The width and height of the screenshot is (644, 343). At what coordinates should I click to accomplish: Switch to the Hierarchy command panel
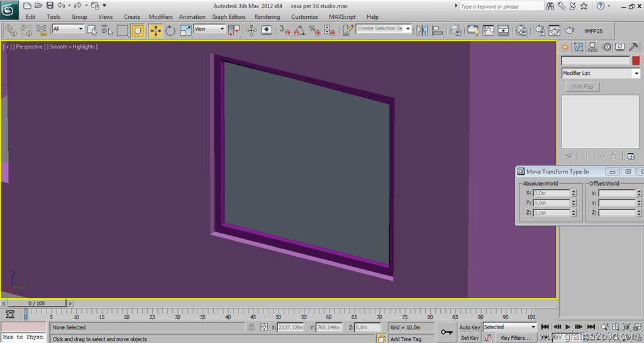click(x=592, y=47)
